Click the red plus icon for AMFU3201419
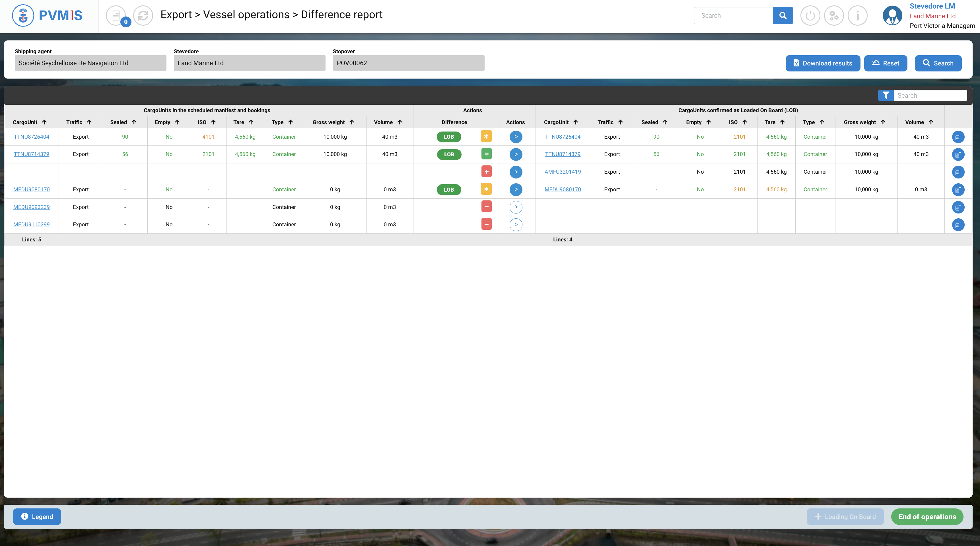 [486, 172]
